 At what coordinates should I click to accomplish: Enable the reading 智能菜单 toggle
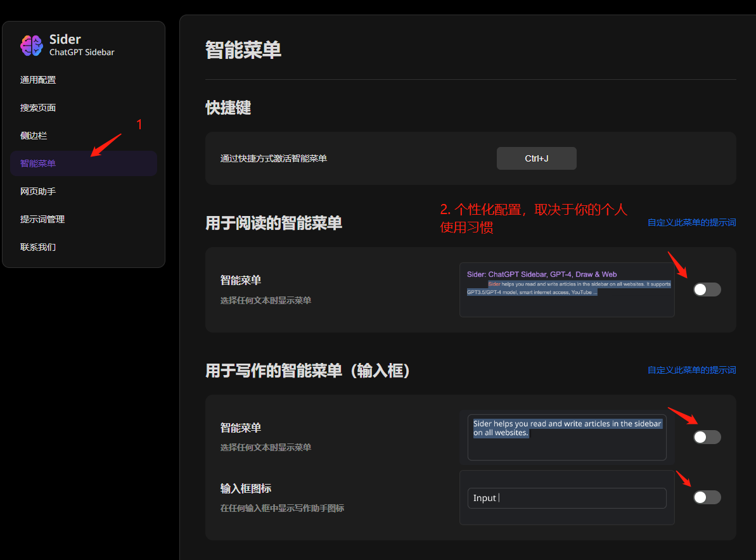[707, 290]
